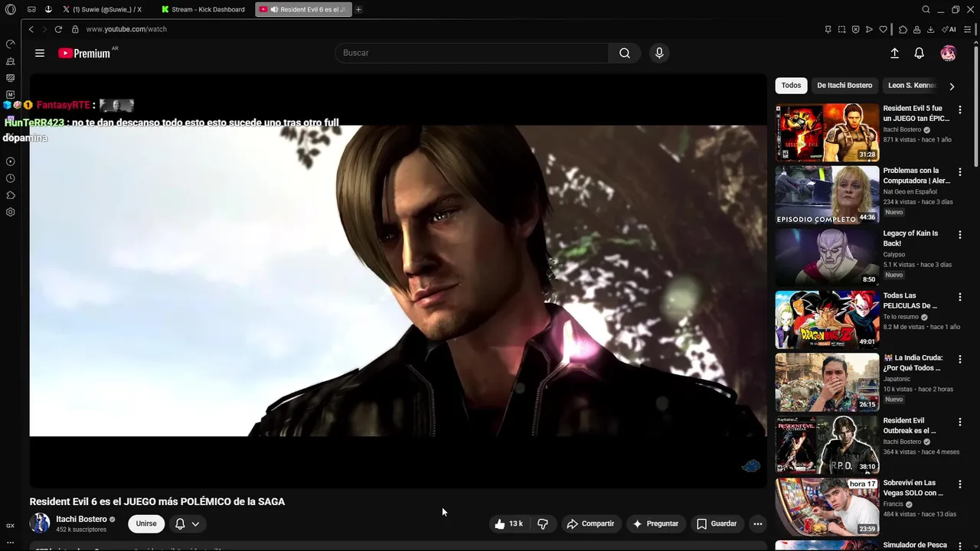The height and width of the screenshot is (551, 980).
Task: Open the Opera GX main menu logo
Action: point(10,9)
